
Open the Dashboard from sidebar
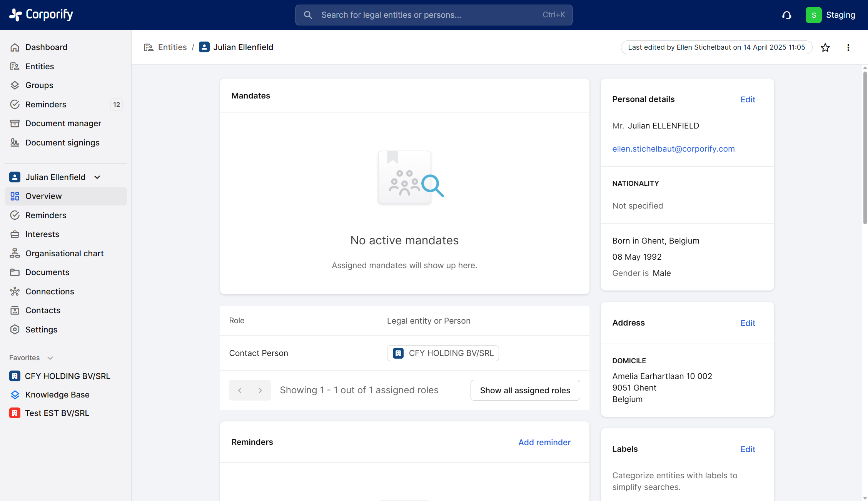click(46, 47)
